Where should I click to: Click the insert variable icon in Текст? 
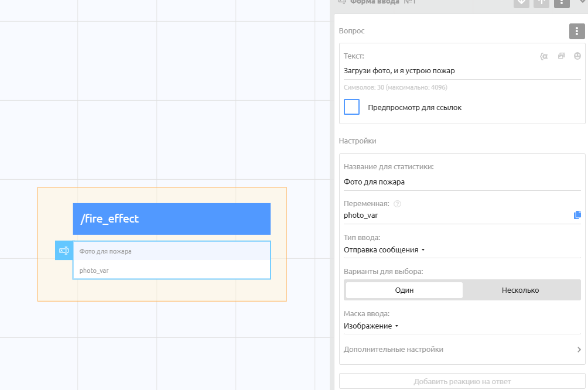543,56
